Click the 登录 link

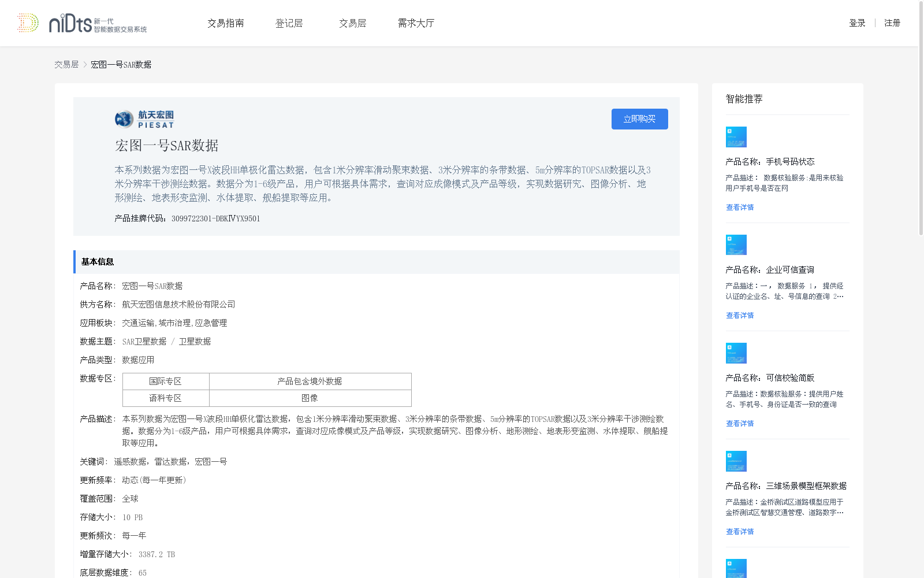coord(857,23)
